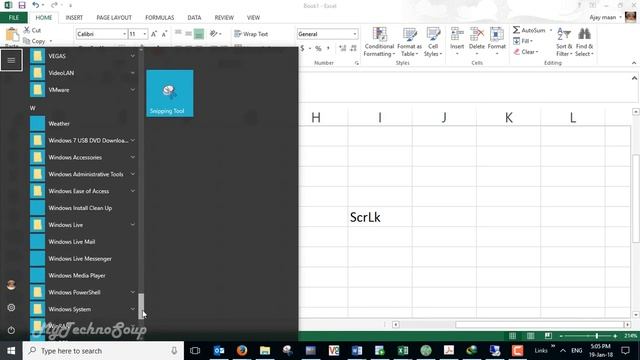This screenshot has width=640, height=360.
Task: Open the Calibri font name dropdown
Action: [124, 34]
